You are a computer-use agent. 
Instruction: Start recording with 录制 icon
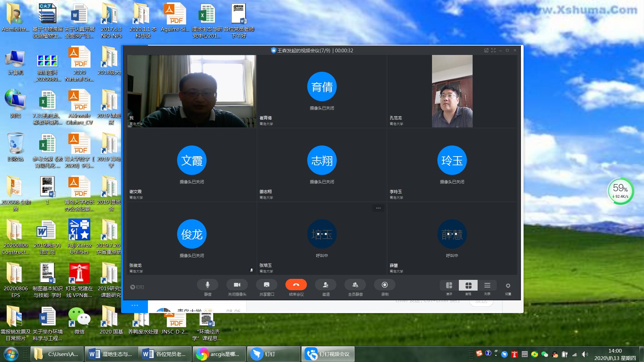(x=385, y=285)
